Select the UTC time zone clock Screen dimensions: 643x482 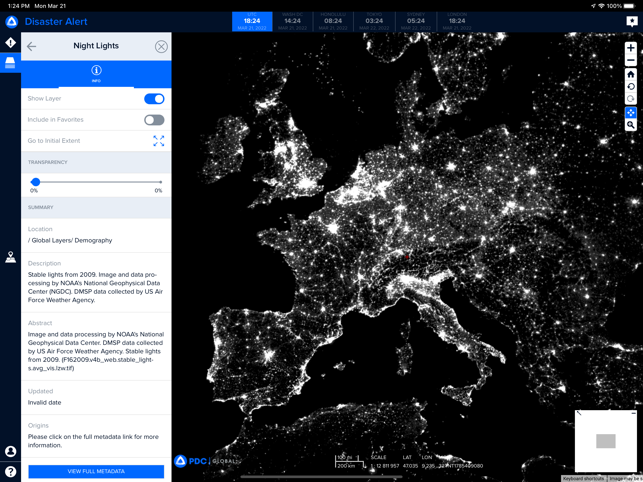(x=252, y=21)
